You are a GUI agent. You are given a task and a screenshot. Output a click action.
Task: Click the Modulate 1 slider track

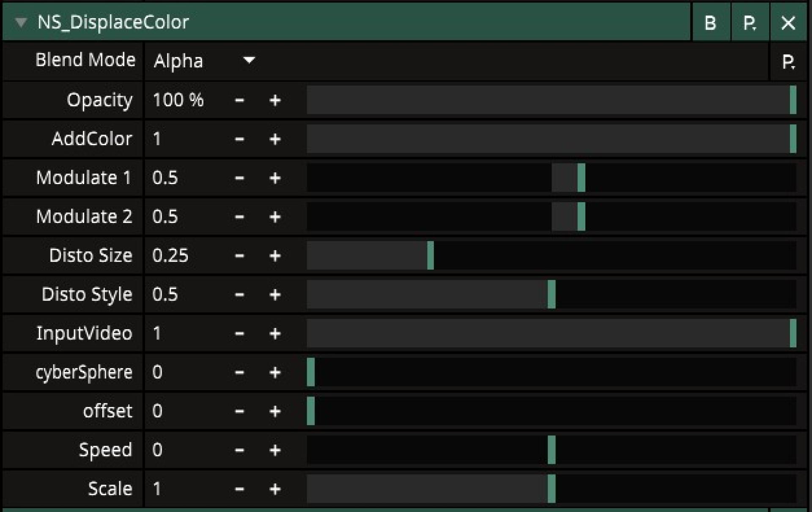click(551, 178)
